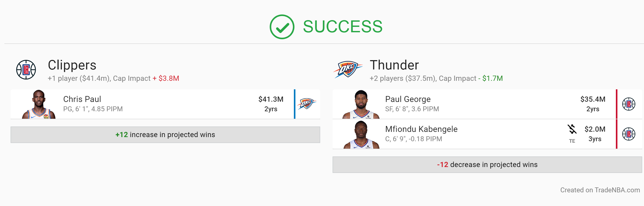
Task: Open the Chris Paul player name
Action: 82,99
